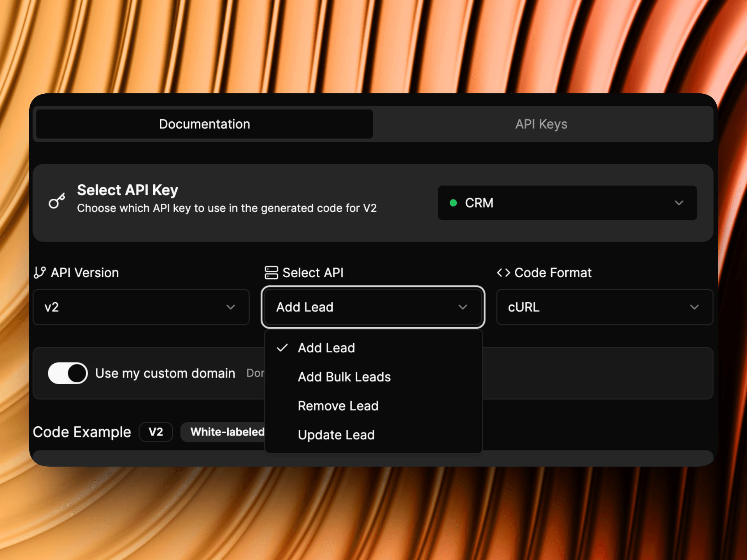Click the checkmark beside Add Lead option

(282, 348)
